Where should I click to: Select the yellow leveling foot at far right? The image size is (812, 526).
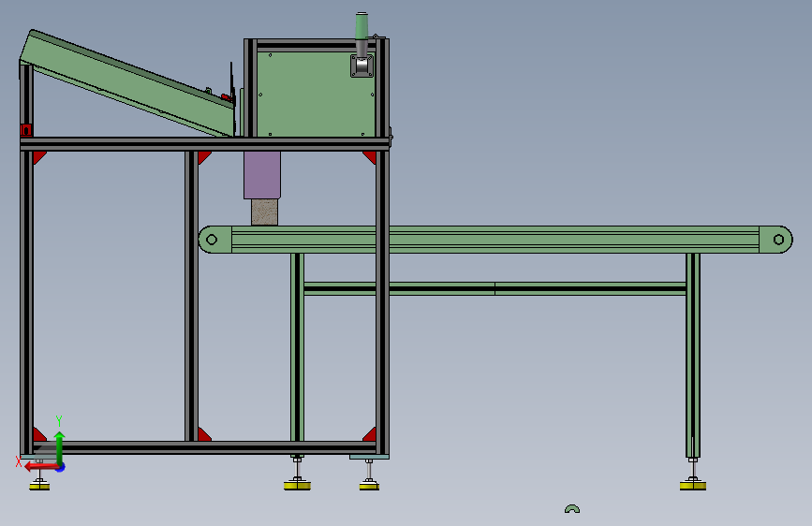[693, 486]
